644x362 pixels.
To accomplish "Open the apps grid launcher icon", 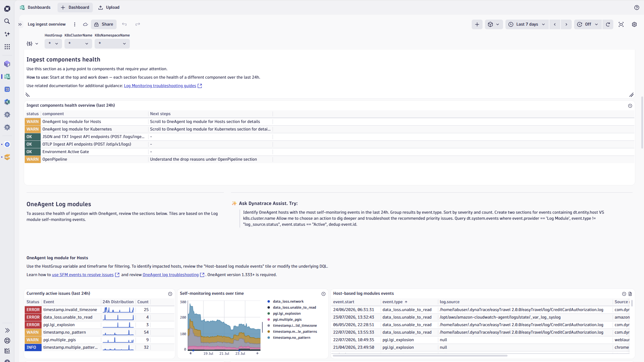I will [7, 47].
